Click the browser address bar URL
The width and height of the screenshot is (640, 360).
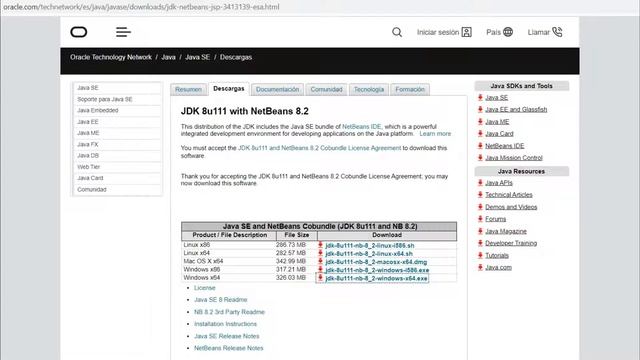141,7
